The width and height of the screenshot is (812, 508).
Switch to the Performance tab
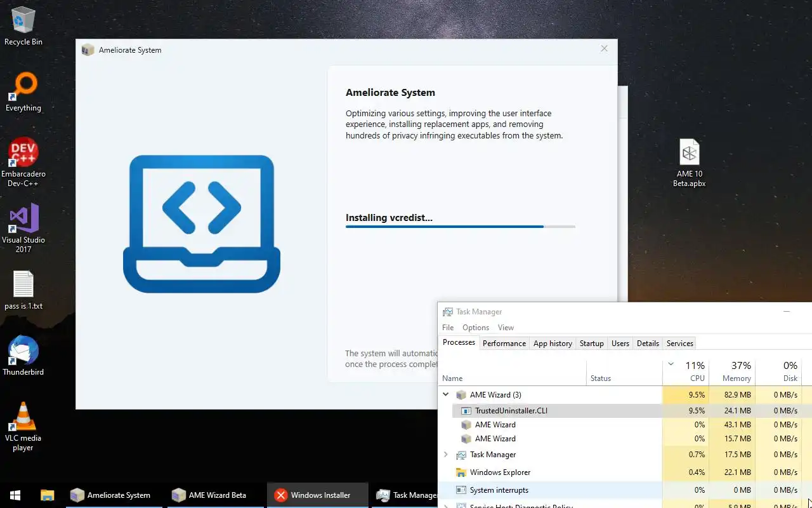click(504, 344)
